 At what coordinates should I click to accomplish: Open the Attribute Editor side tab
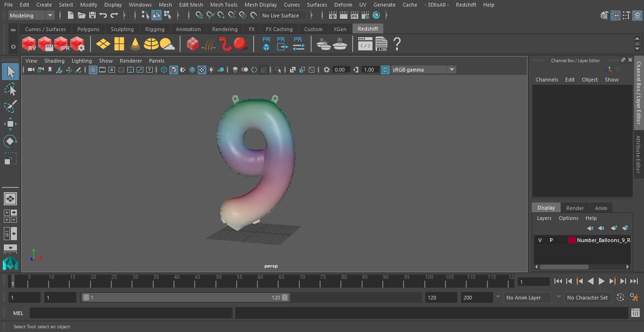click(x=638, y=154)
